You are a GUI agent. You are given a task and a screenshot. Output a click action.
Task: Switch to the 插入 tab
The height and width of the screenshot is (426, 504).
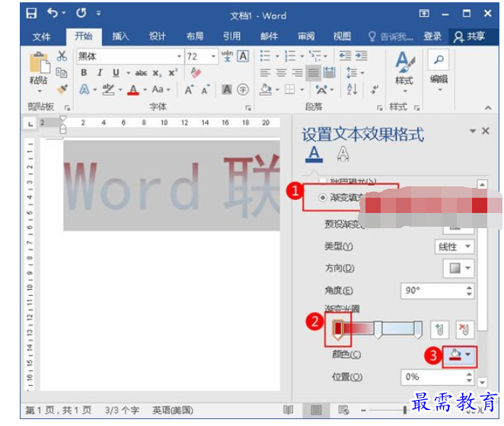click(120, 37)
